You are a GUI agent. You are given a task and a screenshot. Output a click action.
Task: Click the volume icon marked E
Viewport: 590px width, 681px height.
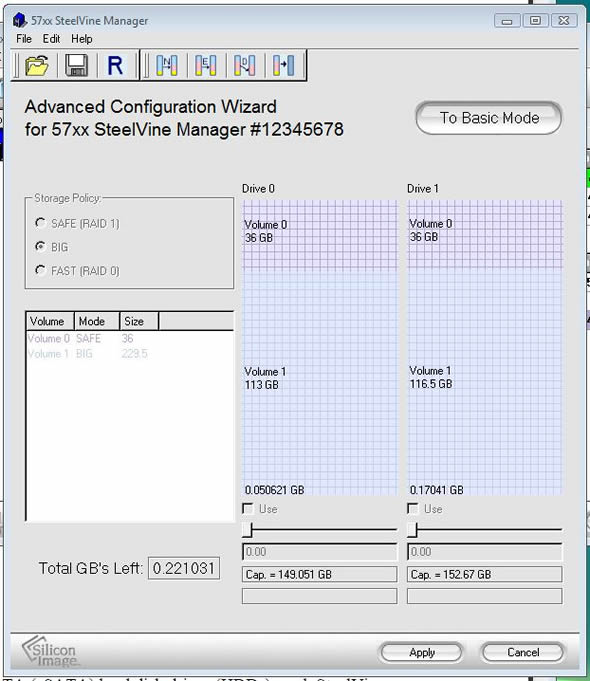[206, 66]
